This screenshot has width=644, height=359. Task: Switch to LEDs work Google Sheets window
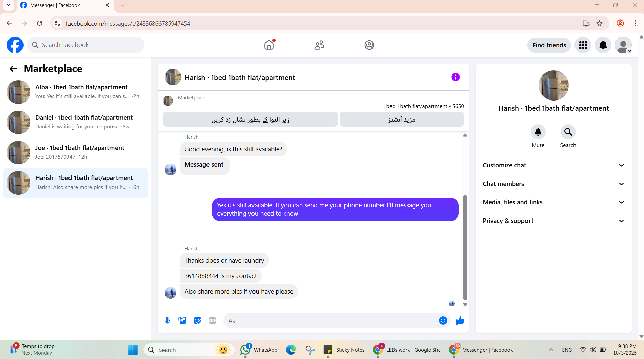pos(407,350)
